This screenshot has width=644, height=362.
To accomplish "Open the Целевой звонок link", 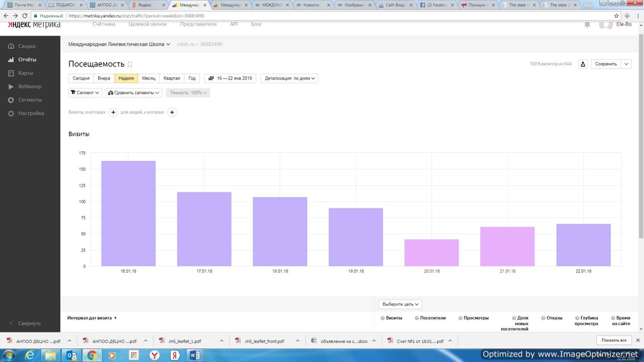I will tap(148, 24).
